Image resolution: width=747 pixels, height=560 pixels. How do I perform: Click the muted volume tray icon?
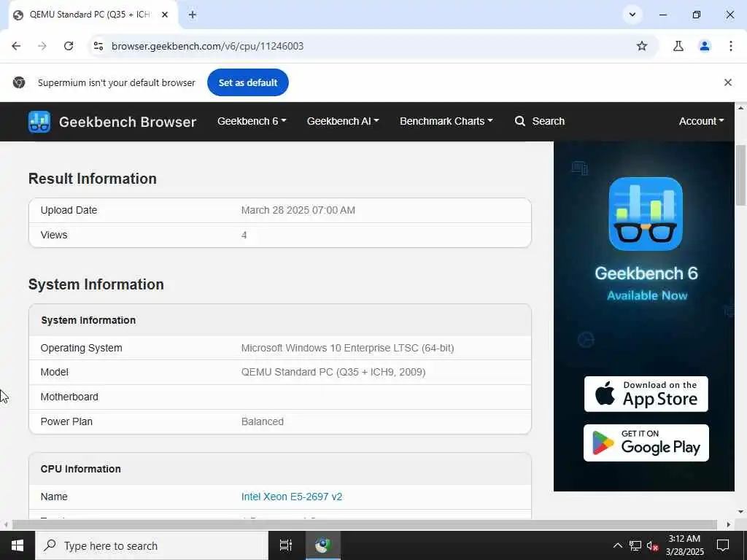point(652,545)
